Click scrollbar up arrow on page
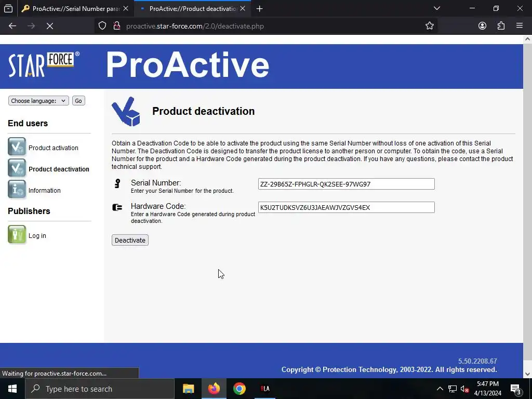The height and width of the screenshot is (399, 532). click(x=527, y=39)
